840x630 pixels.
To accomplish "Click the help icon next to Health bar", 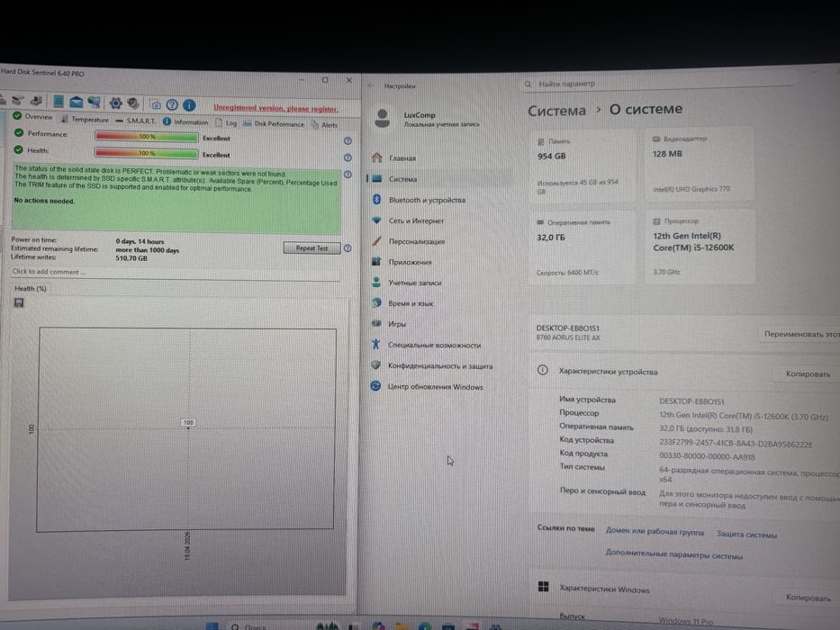I will (348, 157).
